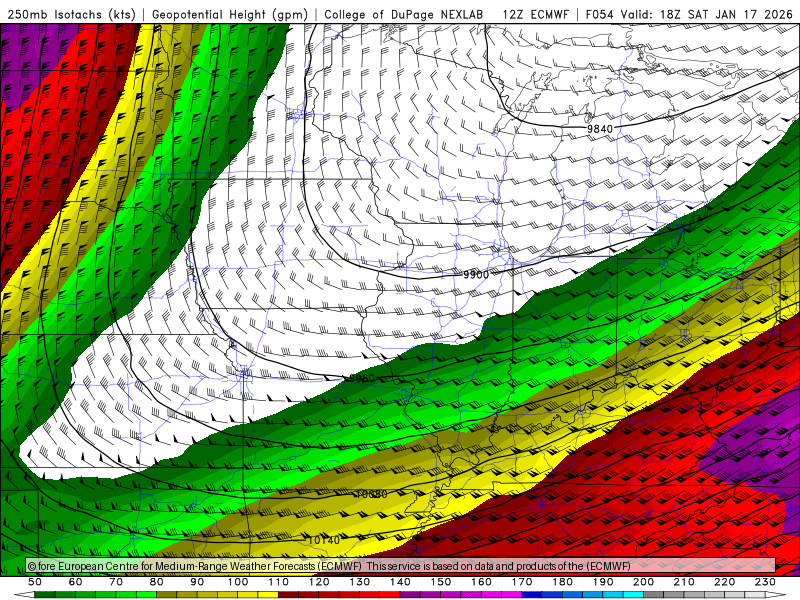Screen dimensions: 800x600
Task: Click the 'F054 Valid: 18Z SAT JAN 17 2026' text
Action: pyautogui.click(x=689, y=15)
